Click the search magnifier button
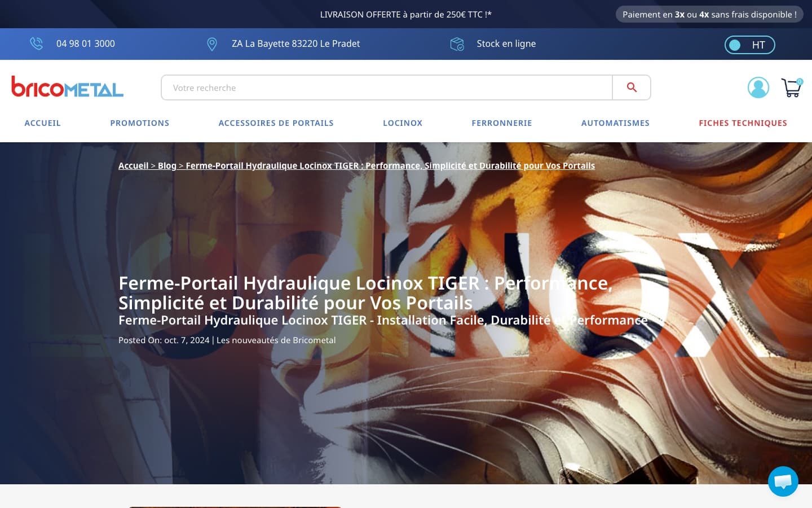The width and height of the screenshot is (812, 508). [632, 87]
